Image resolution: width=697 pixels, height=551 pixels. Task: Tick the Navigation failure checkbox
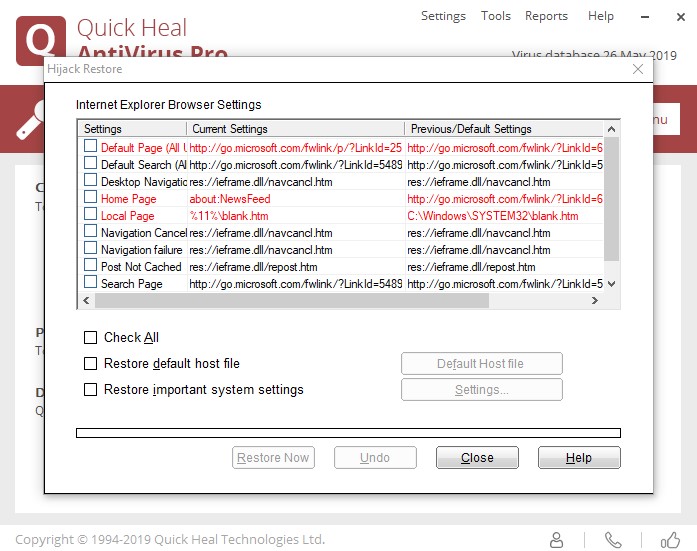(90, 248)
